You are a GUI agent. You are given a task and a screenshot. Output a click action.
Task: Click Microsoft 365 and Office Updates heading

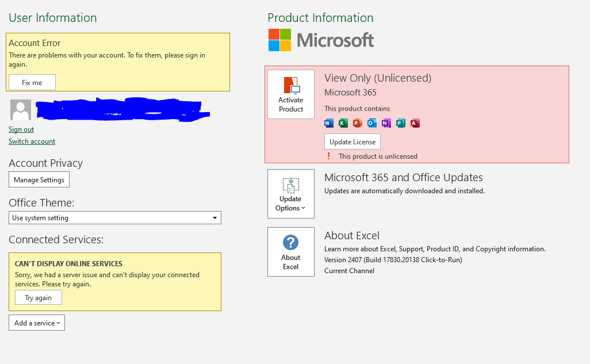[403, 177]
